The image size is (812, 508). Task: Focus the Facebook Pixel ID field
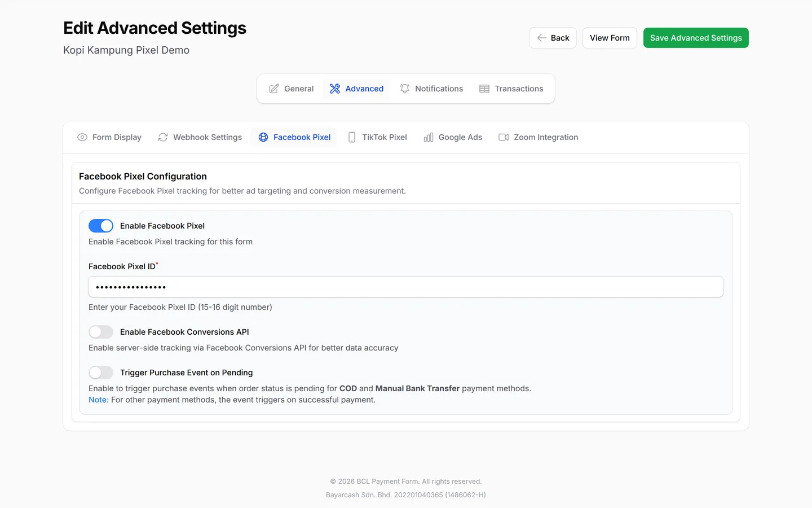(406, 287)
